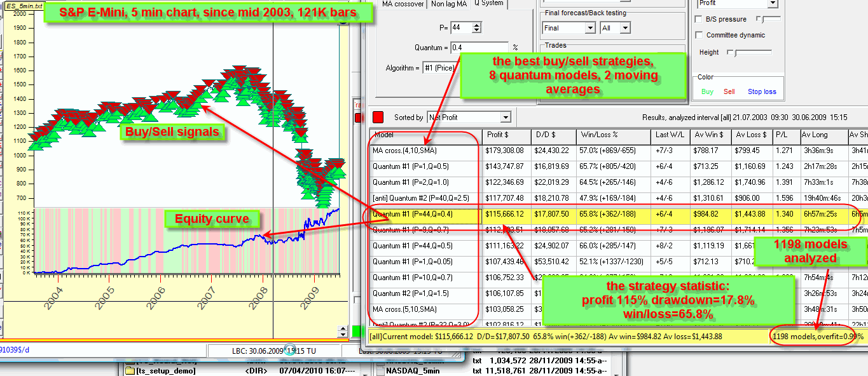Click the Height slider handle
The height and width of the screenshot is (376, 868).
pos(735,53)
